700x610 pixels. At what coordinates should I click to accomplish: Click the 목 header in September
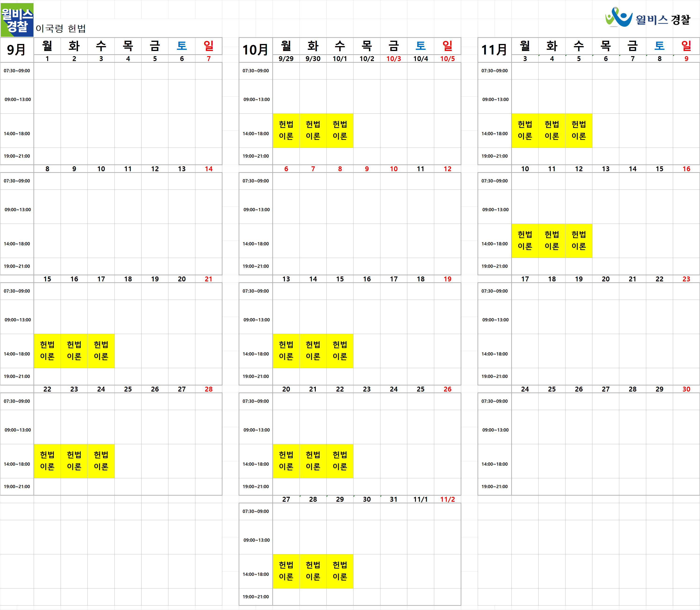coord(128,46)
